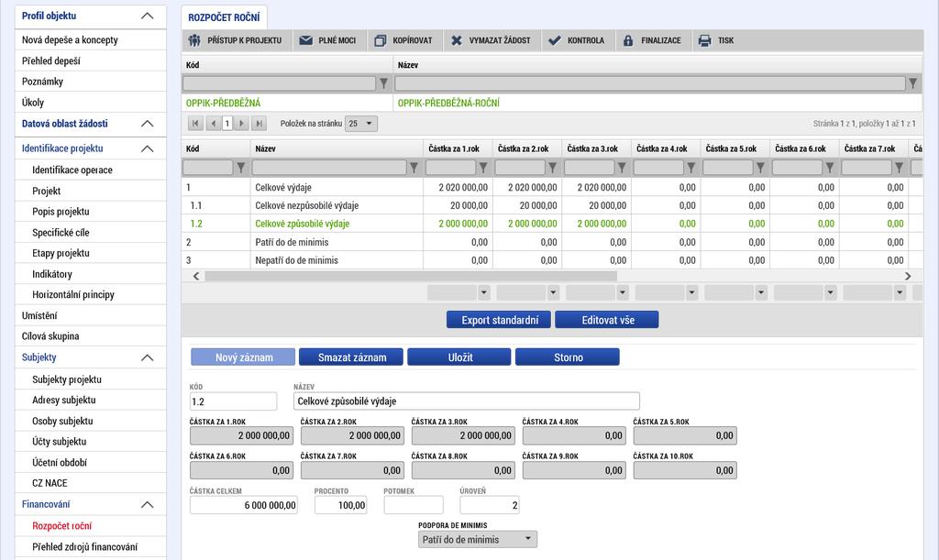Click filter funnel in budget Název column
This screenshot has width=939, height=560.
pos(414,168)
